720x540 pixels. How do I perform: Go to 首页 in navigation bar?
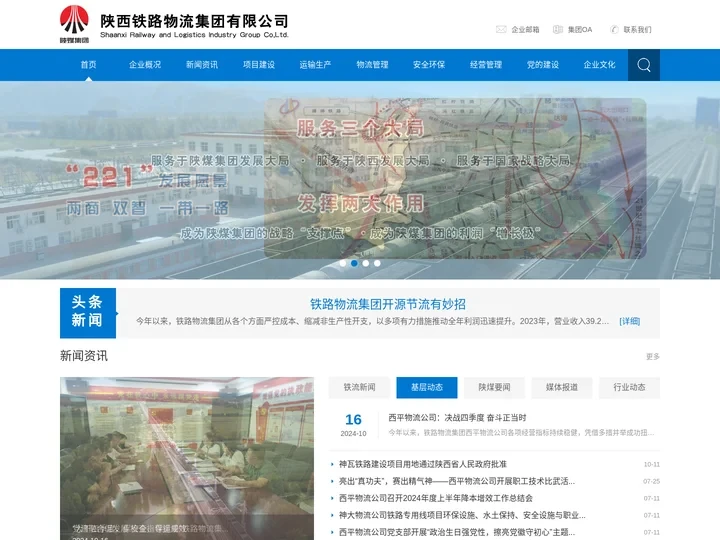tap(89, 65)
